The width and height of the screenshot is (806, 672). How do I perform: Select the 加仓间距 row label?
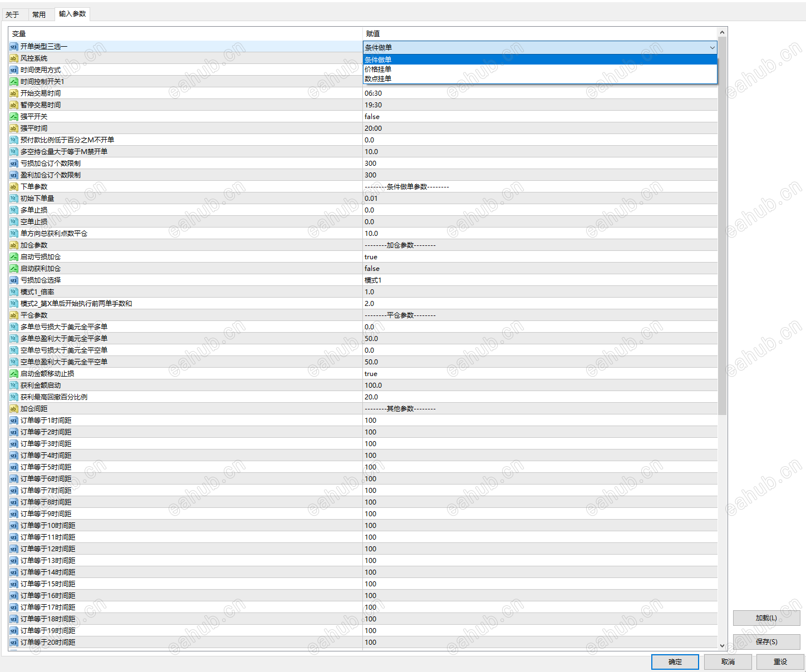coord(34,409)
